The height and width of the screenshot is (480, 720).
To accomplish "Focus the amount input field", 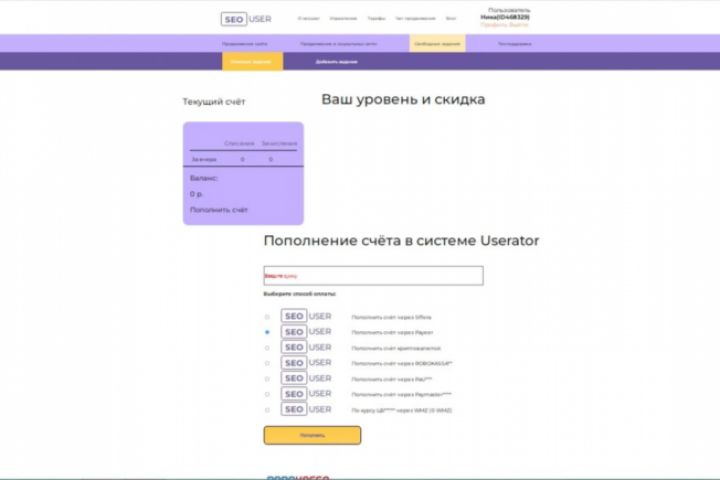I will click(373, 276).
